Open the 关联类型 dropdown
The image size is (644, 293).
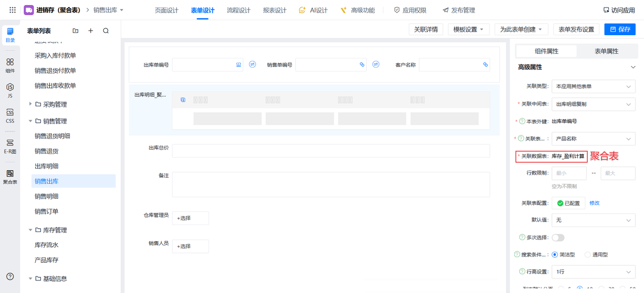(x=593, y=87)
